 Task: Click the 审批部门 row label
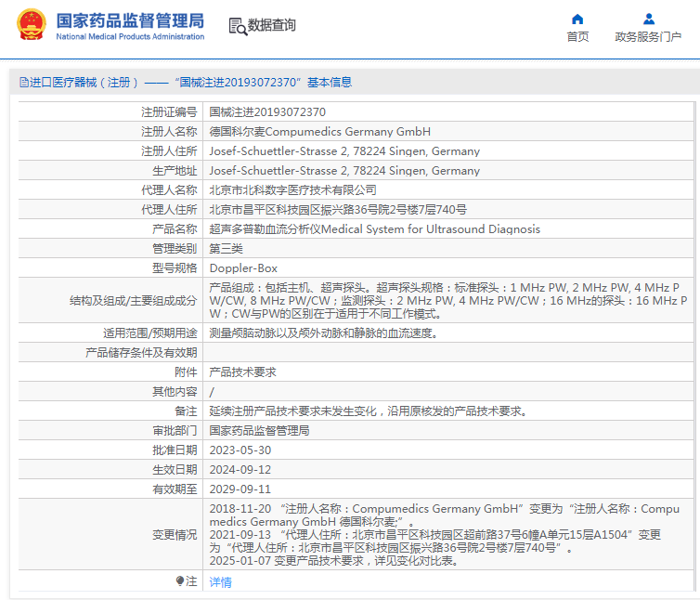tap(175, 431)
